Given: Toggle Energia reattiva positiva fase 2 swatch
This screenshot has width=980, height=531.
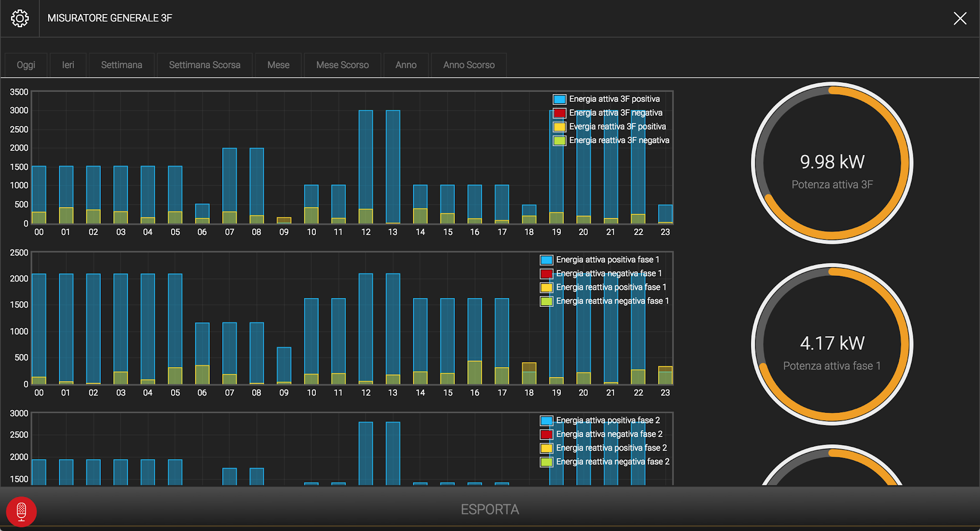Looking at the screenshot, I should pyautogui.click(x=546, y=448).
